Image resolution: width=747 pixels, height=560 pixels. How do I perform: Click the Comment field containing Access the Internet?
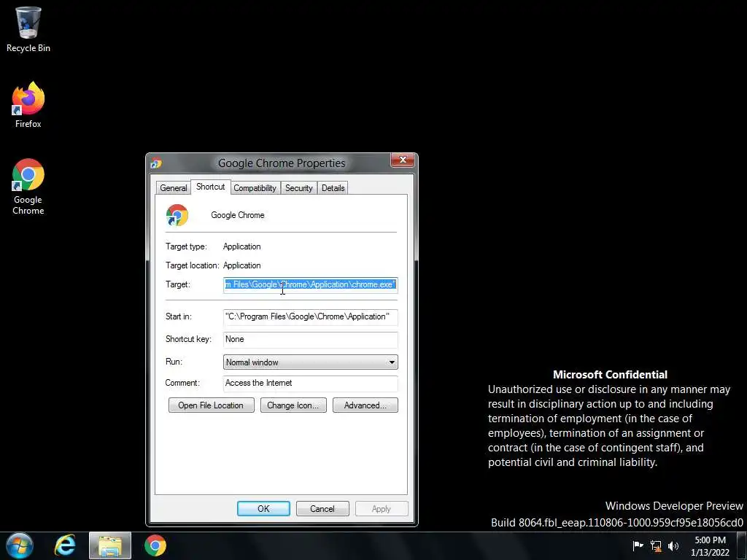pyautogui.click(x=311, y=384)
